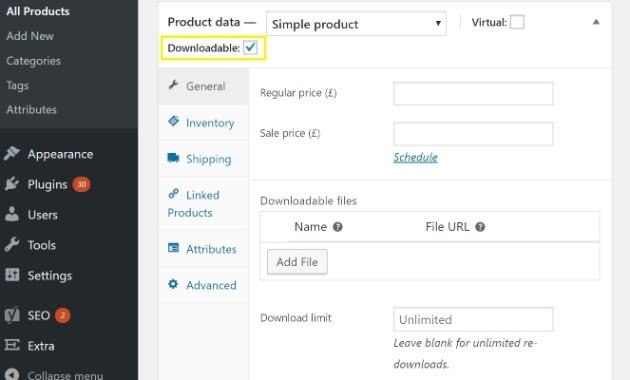Click the General tab wrench icon
This screenshot has width=630, height=380.
click(173, 85)
